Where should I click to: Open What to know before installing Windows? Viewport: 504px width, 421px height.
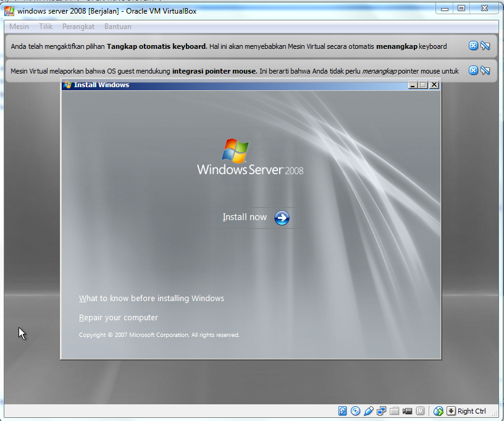pyautogui.click(x=151, y=298)
